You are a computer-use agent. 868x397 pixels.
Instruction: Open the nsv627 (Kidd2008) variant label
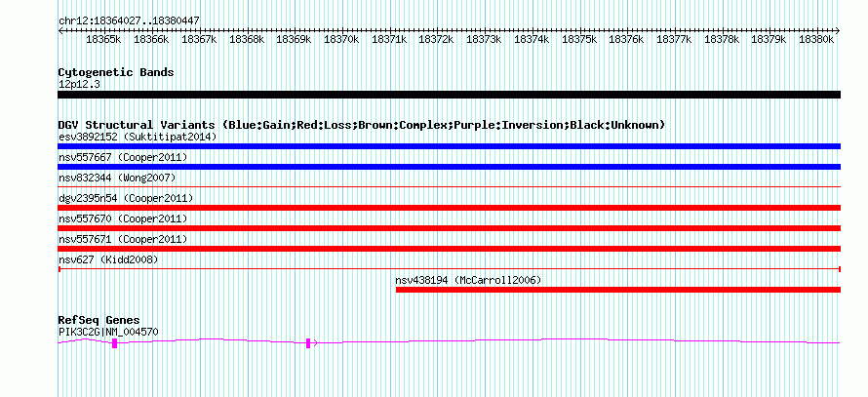point(108,259)
